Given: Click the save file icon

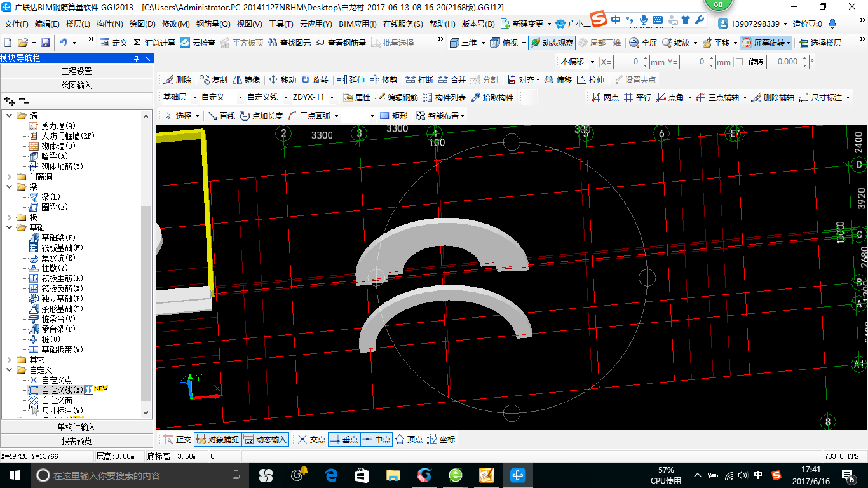Looking at the screenshot, I should pyautogui.click(x=45, y=43).
